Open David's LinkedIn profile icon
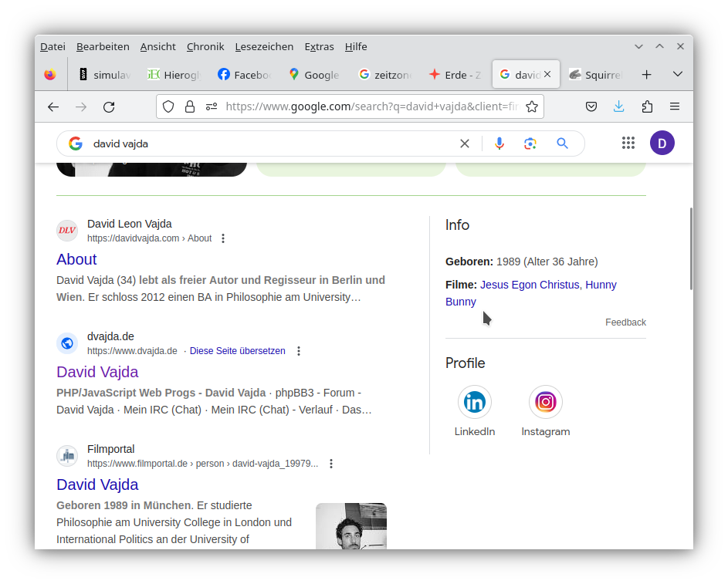 474,402
